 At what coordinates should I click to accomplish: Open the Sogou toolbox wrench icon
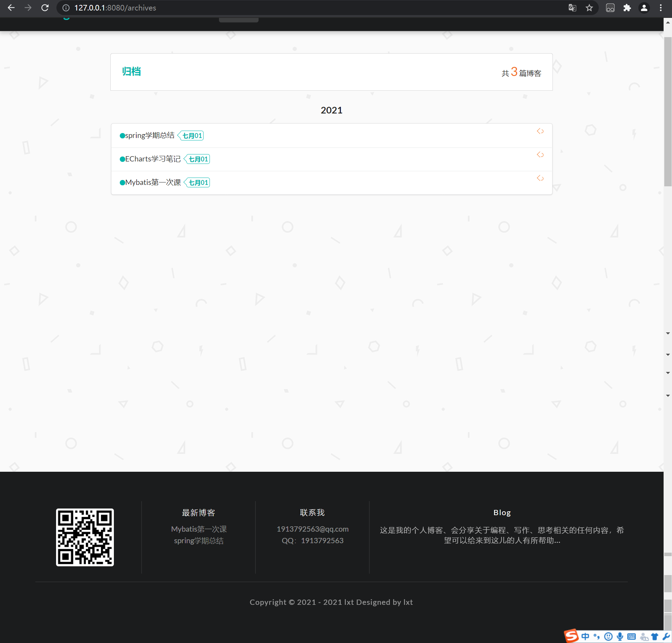point(666,636)
